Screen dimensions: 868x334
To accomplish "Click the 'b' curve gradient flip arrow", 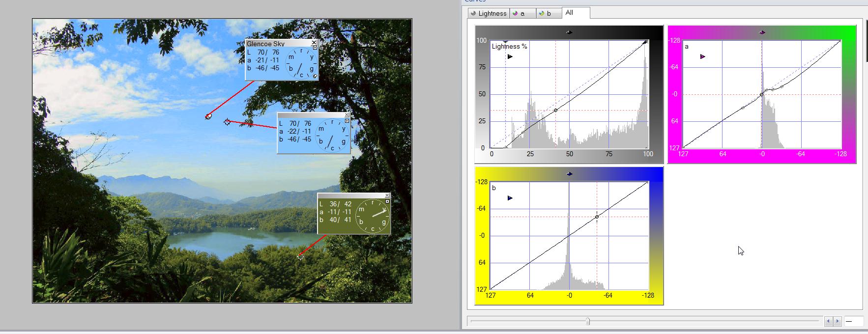I will coord(569,174).
